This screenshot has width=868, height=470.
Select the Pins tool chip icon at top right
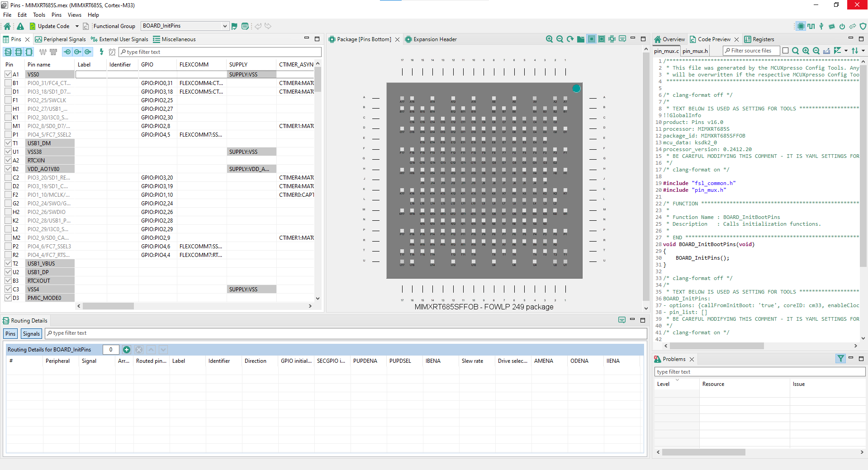pyautogui.click(x=801, y=26)
